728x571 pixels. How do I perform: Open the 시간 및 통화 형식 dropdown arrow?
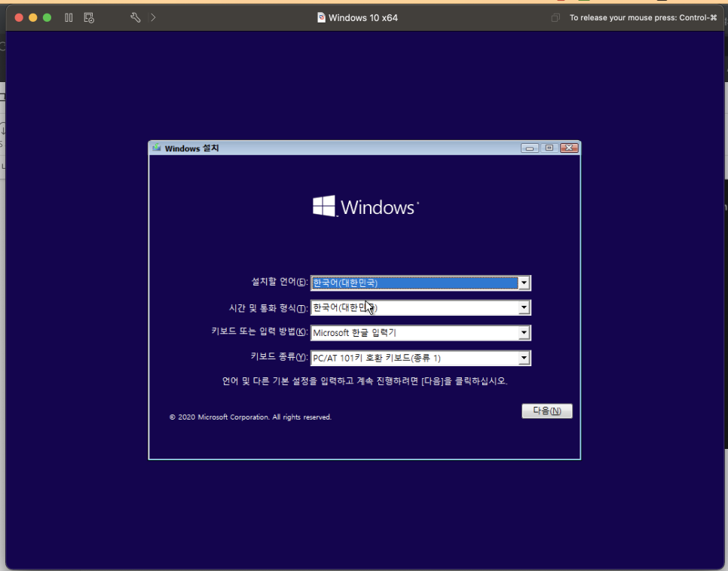[x=524, y=307]
